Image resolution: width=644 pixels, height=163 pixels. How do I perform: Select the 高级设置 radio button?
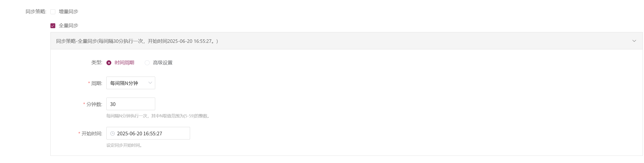point(147,63)
